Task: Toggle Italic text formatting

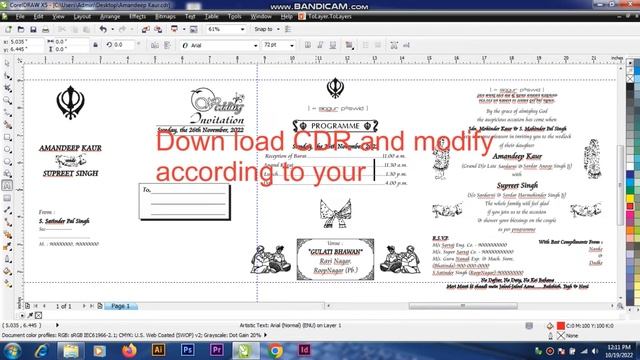Action: pyautogui.click(x=320, y=45)
